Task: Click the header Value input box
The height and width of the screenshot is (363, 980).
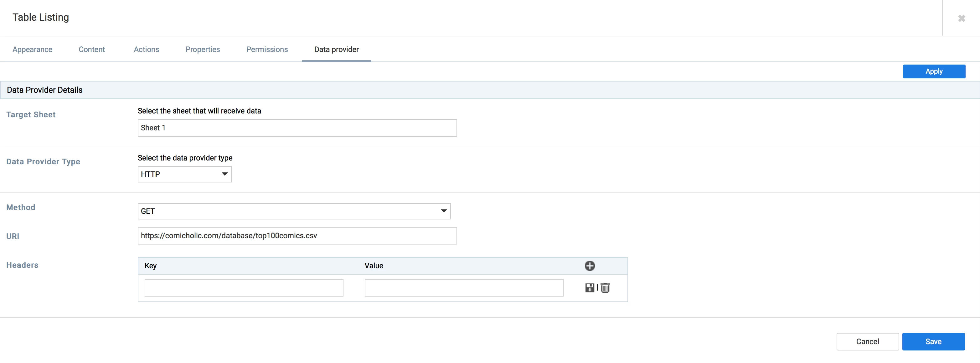Action: 464,287
